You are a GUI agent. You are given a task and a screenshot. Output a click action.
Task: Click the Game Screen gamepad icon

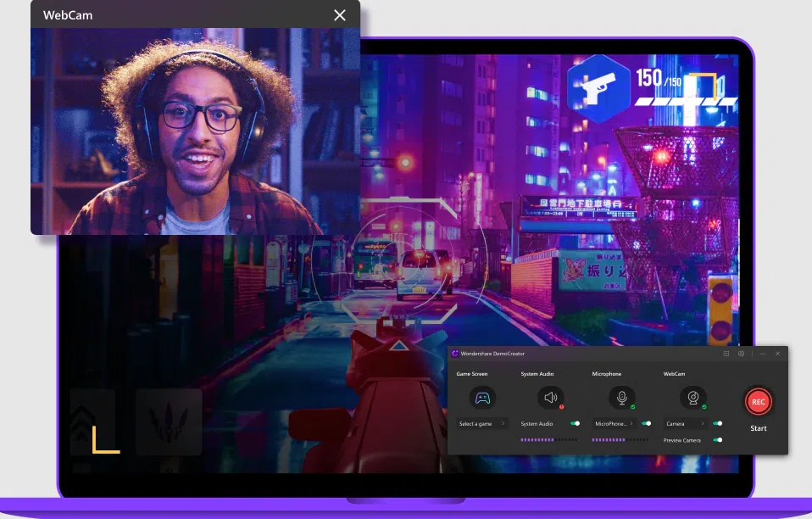482,398
